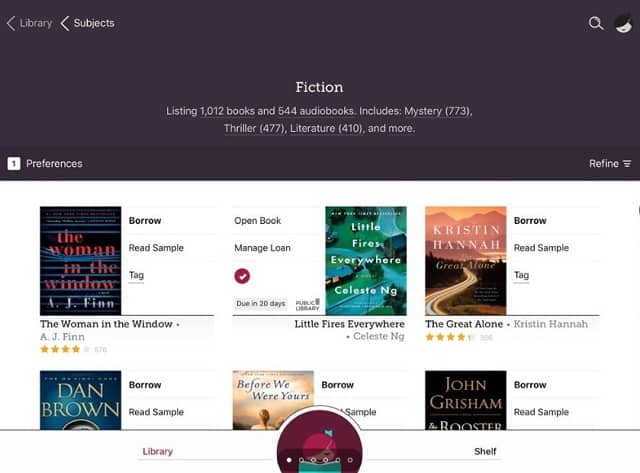Open Little Fires Everywhere title
Image resolution: width=640 pixels, height=473 pixels.
[349, 324]
